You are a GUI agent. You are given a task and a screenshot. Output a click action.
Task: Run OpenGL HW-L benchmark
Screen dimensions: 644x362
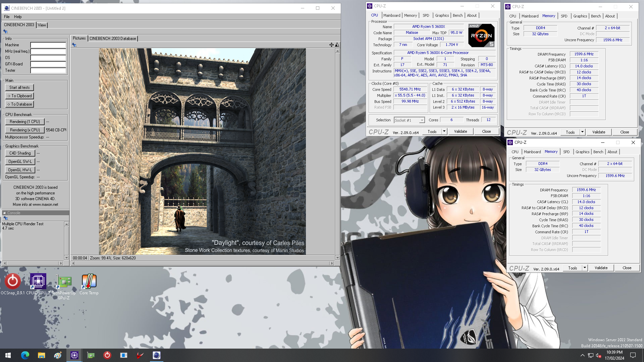20,170
